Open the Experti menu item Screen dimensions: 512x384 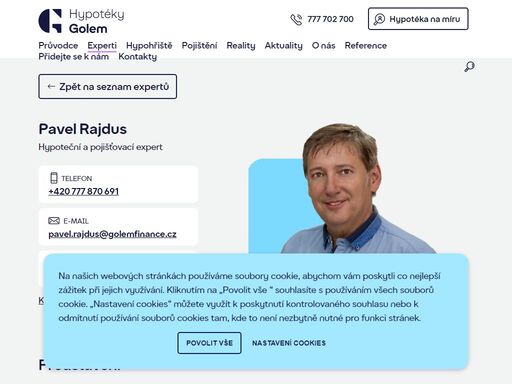pyautogui.click(x=102, y=45)
